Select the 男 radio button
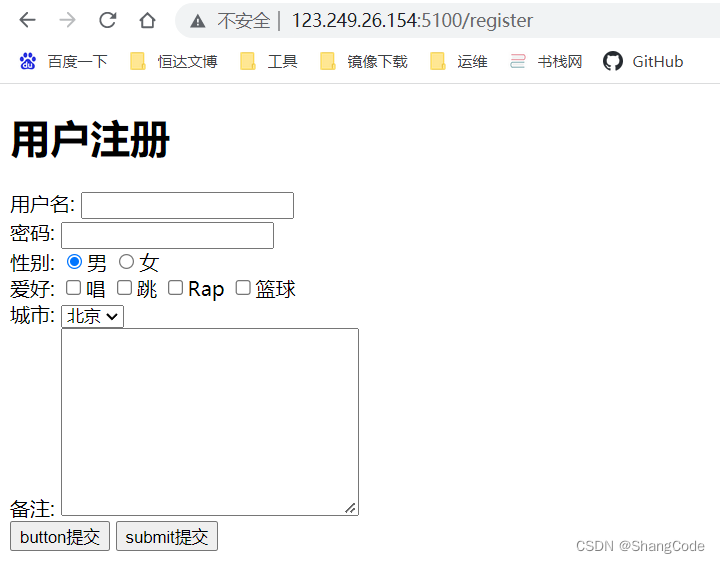Screen dimensions: 720x563 (x=74, y=262)
